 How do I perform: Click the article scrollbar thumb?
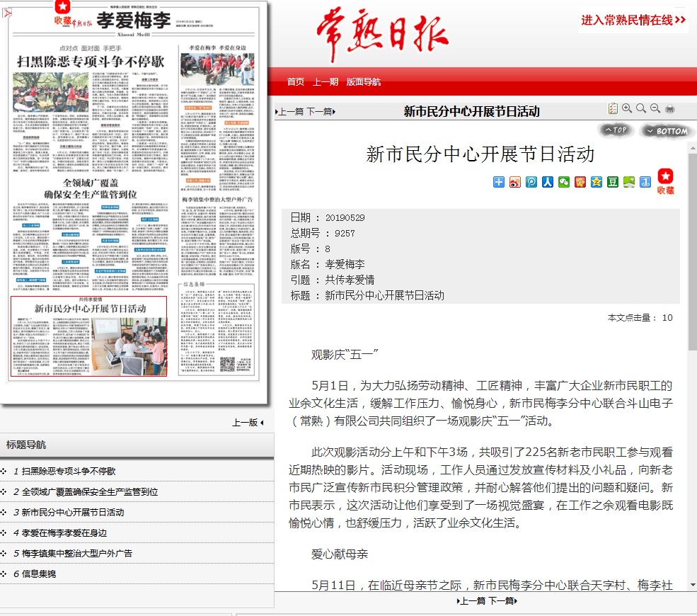point(692,252)
